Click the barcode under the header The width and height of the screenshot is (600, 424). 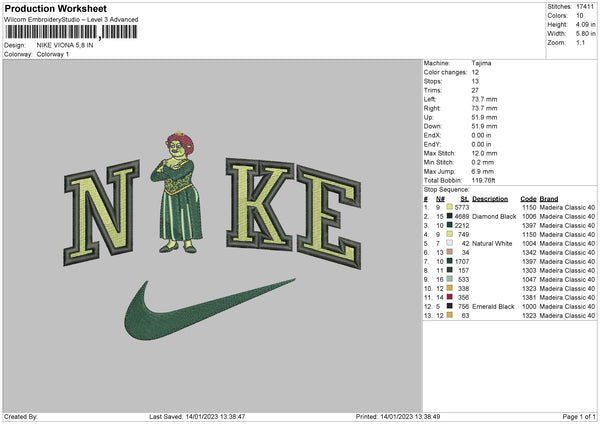pos(71,32)
